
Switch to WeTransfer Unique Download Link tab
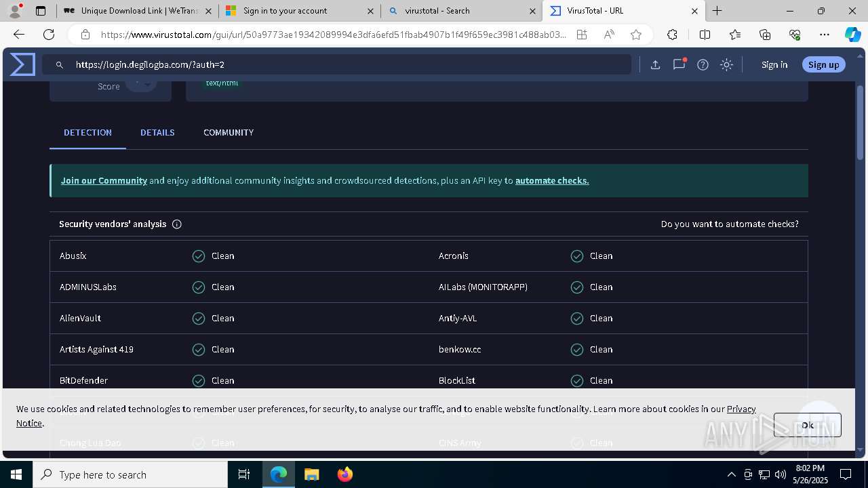136,11
